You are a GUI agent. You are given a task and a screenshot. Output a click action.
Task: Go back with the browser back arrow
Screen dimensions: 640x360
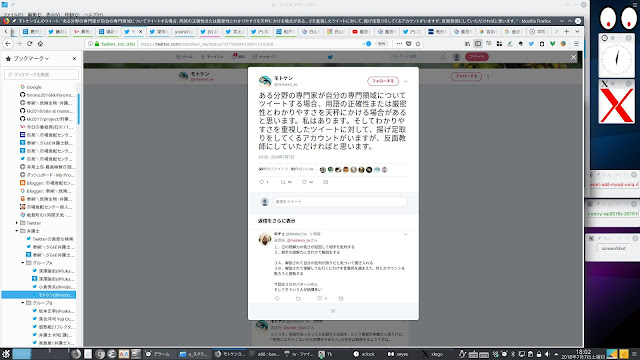(x=8, y=44)
